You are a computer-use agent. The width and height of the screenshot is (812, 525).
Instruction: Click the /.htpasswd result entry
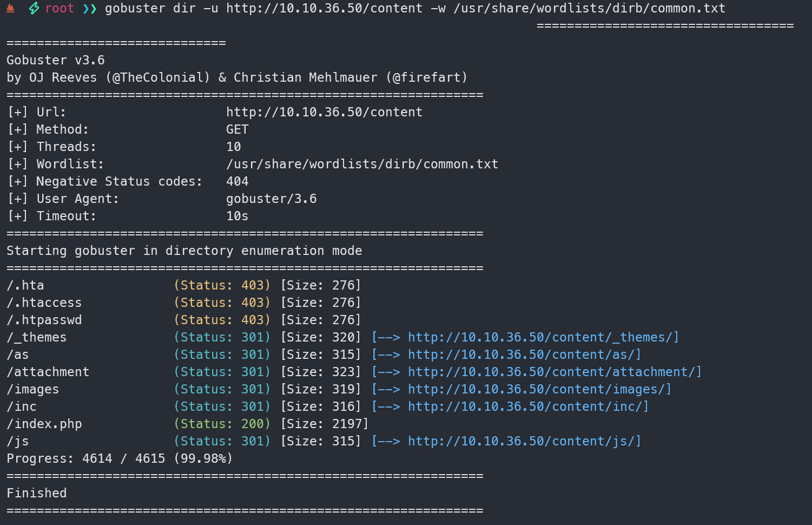pyautogui.click(x=44, y=320)
